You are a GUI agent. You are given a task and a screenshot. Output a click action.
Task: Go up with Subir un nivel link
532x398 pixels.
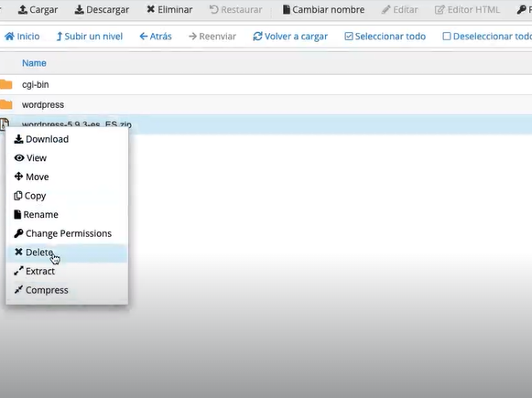[x=93, y=37]
